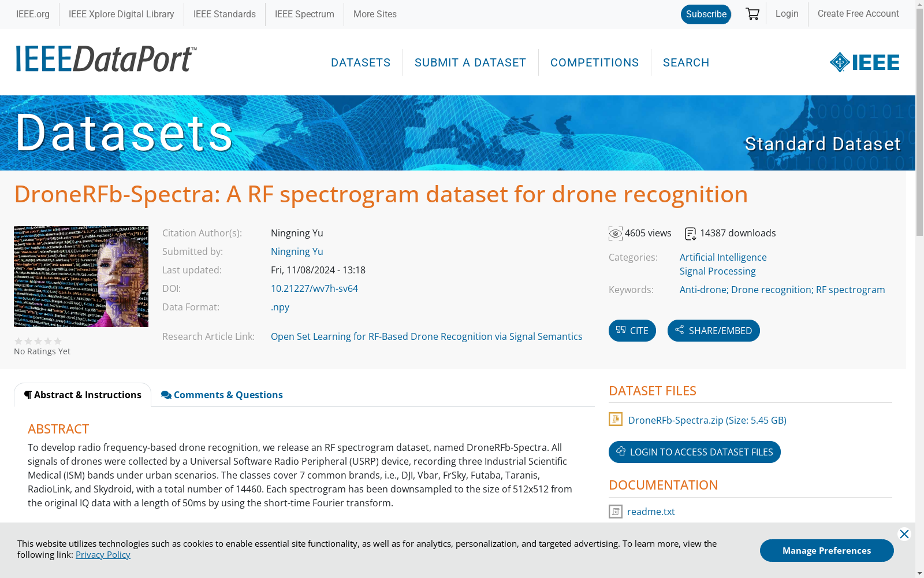924x578 pixels.
Task: Go to IEEE.org link
Action: point(33,14)
